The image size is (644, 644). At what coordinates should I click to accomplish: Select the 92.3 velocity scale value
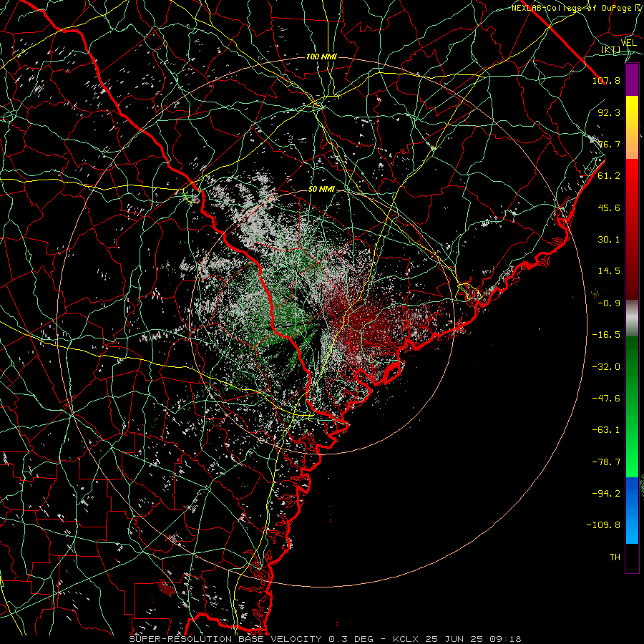click(x=609, y=112)
